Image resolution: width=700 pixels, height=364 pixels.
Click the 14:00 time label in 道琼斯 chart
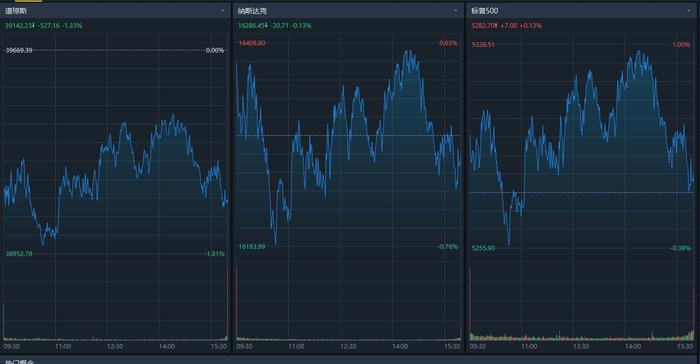pyautogui.click(x=167, y=346)
